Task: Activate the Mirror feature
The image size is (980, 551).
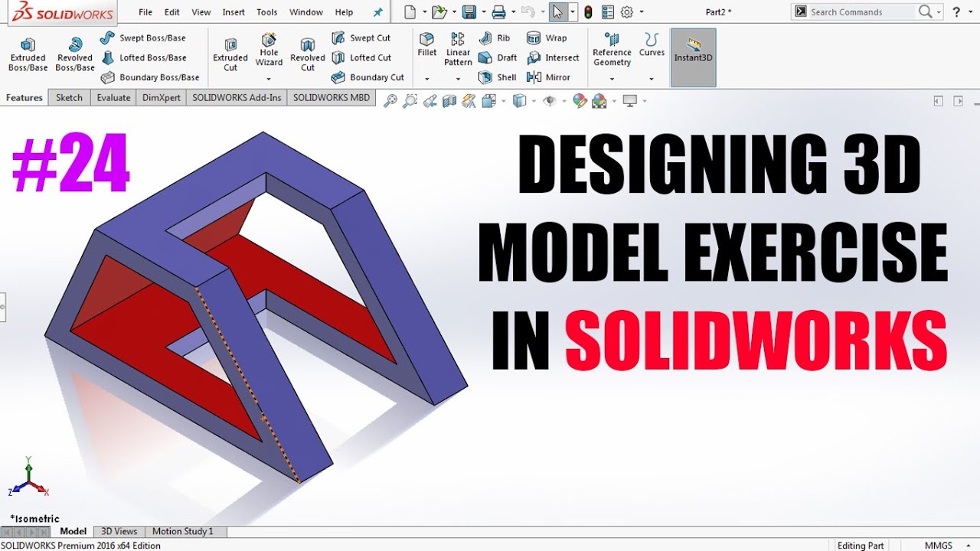Action: coord(549,77)
